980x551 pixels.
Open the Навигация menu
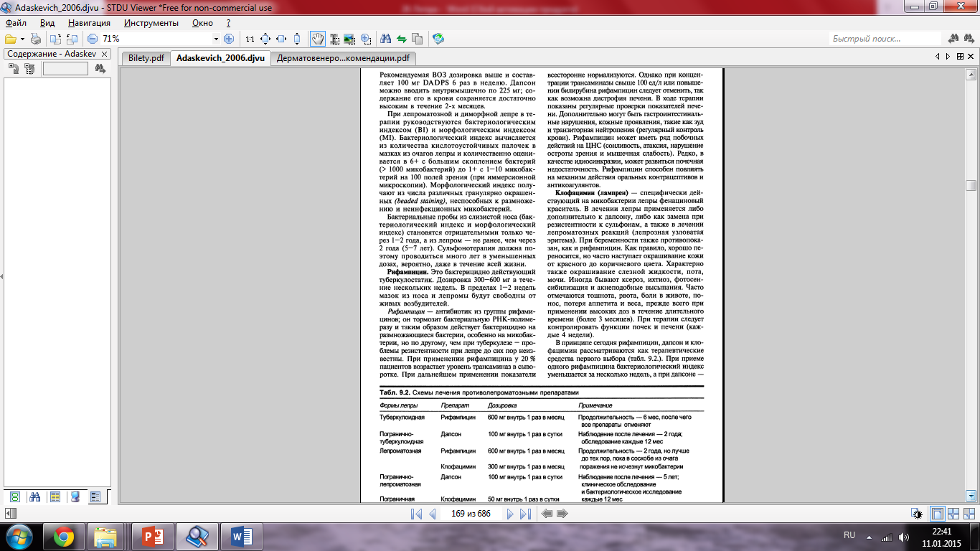(x=90, y=23)
